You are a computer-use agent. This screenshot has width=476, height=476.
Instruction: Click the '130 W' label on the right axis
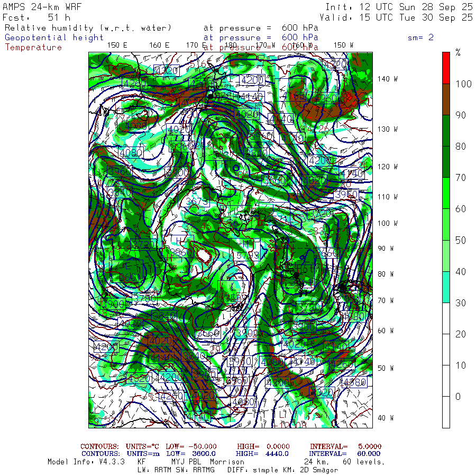pyautogui.click(x=388, y=130)
